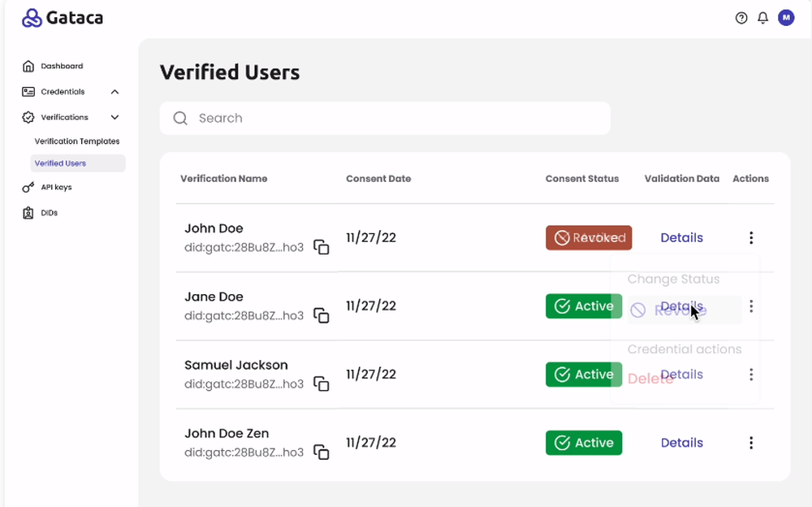Open actions menu for Jane Doe
Screen dimensions: 812x507
751,305
